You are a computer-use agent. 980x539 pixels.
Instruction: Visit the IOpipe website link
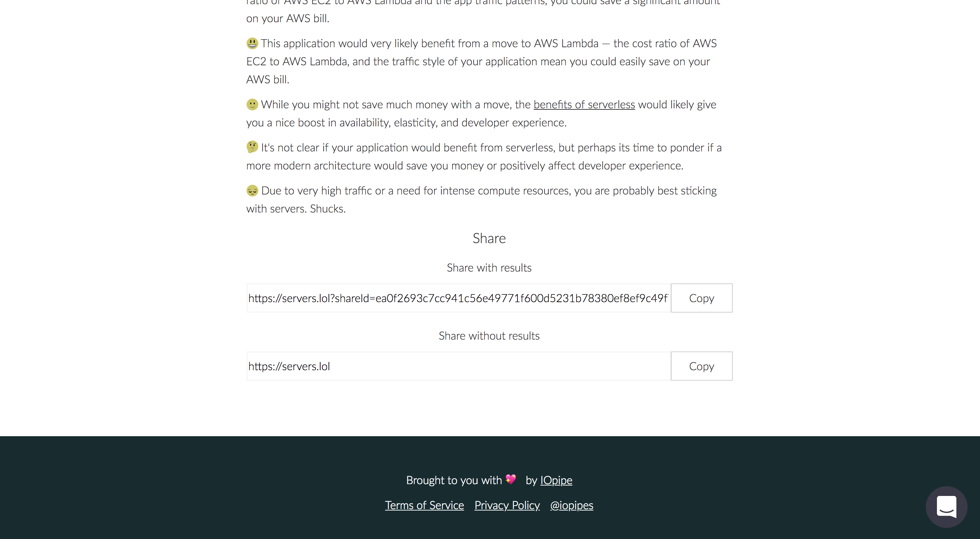[x=556, y=480]
